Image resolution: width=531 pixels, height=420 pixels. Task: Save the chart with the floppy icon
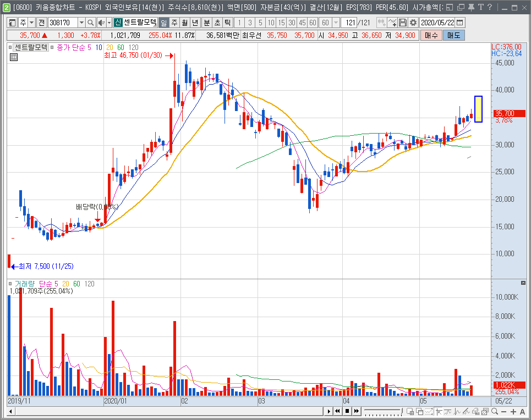[403, 23]
